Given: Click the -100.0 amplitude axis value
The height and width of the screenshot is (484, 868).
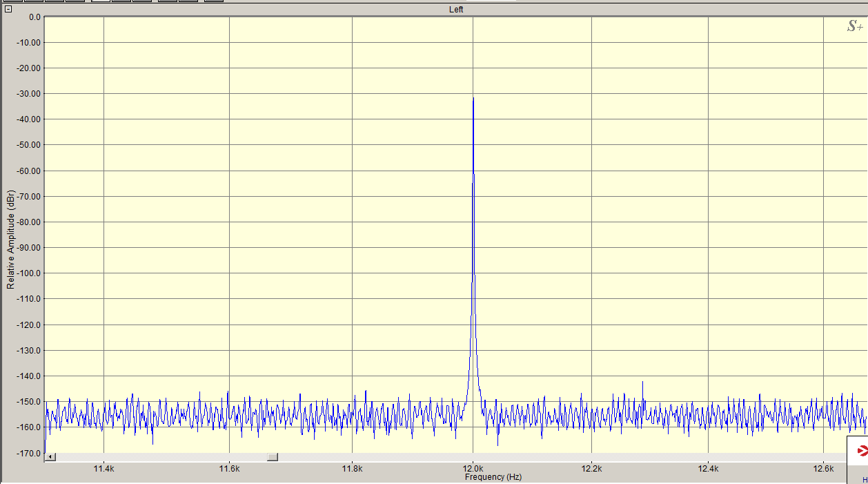Looking at the screenshot, I should tap(30, 273).
